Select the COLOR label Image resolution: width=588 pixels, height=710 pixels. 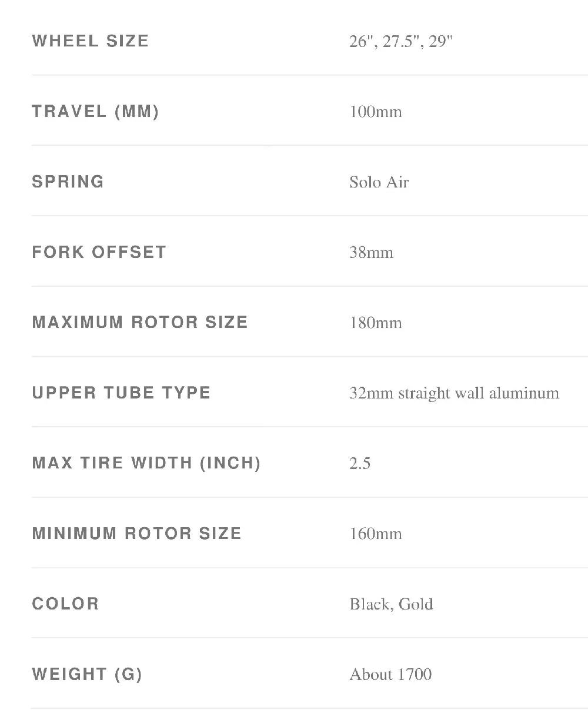[x=65, y=604]
